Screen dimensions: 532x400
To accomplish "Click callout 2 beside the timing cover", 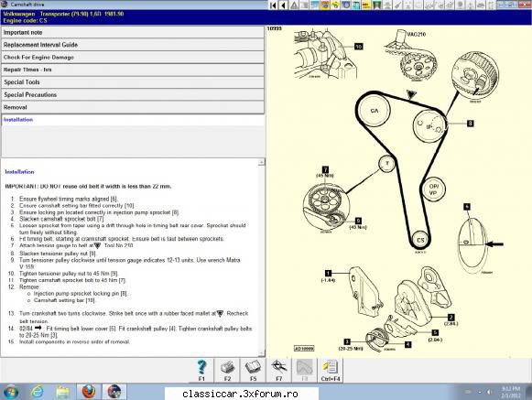I will tap(451, 318).
